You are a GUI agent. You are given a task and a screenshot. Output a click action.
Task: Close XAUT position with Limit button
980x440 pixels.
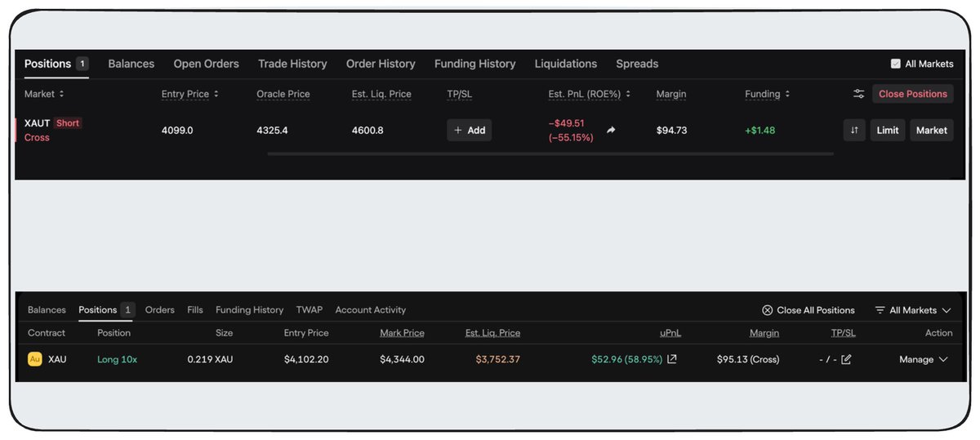[888, 130]
